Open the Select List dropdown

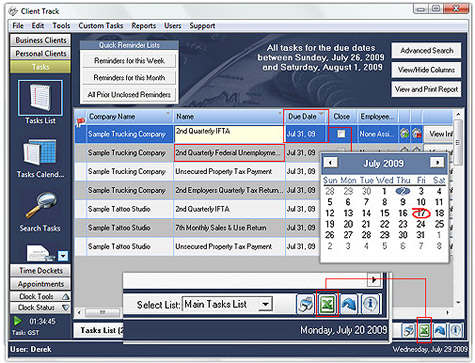266,304
